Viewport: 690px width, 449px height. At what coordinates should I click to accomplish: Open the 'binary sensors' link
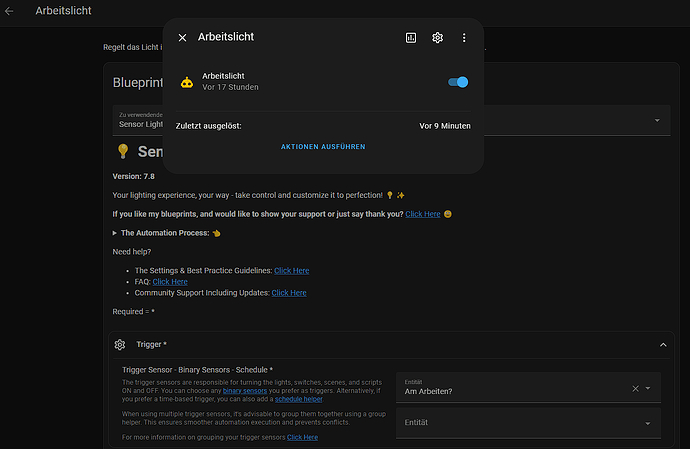[x=245, y=391]
